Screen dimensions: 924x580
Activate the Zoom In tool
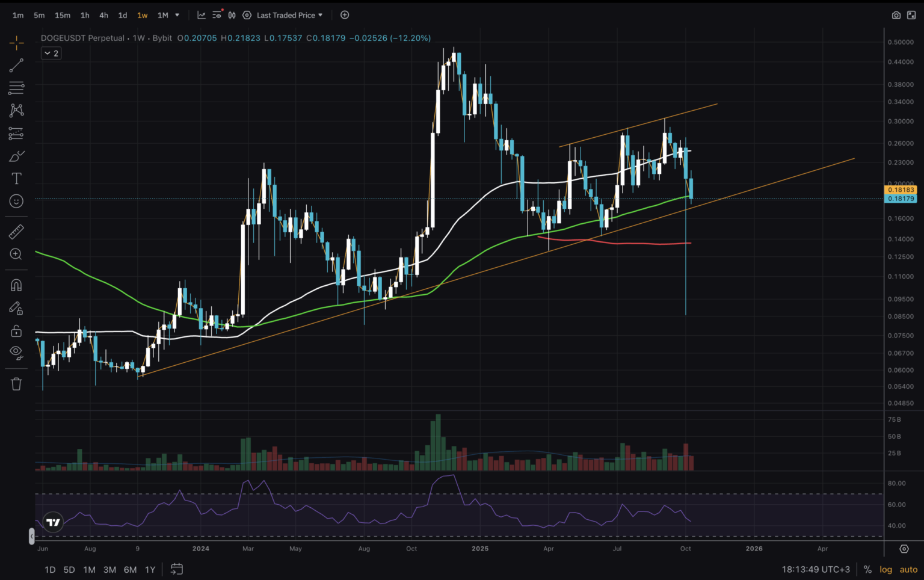(16, 254)
